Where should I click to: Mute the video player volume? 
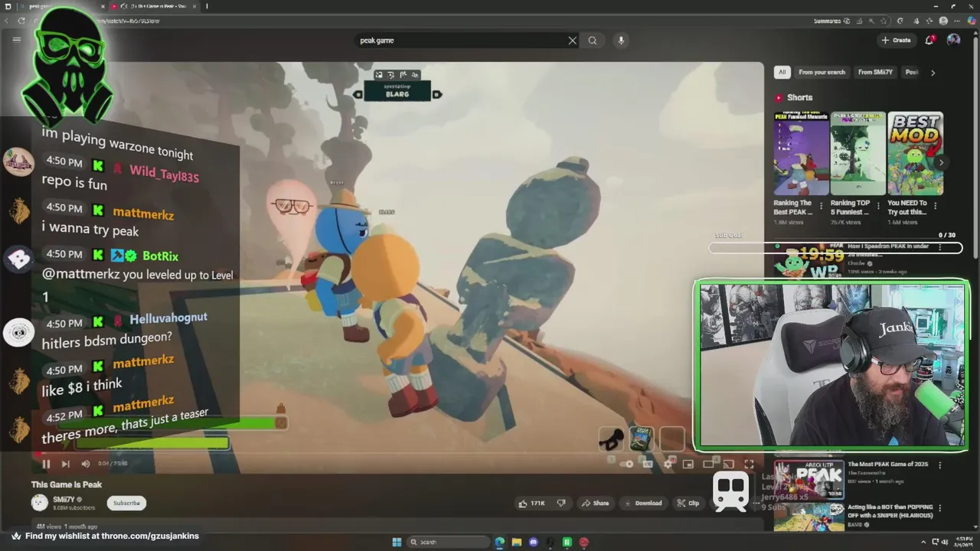[85, 463]
